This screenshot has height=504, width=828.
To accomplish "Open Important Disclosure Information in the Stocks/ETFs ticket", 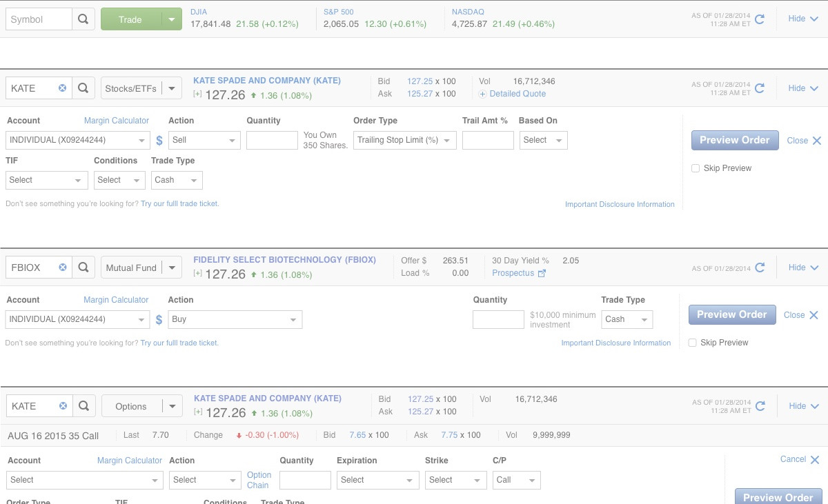I will [620, 204].
